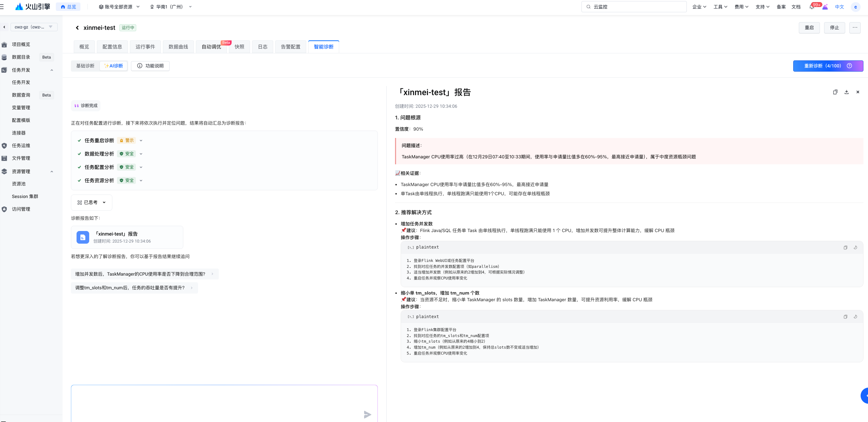This screenshot has height=422, width=868.
Task: Collapse the 任务开发 sidebar group
Action: [52, 70]
